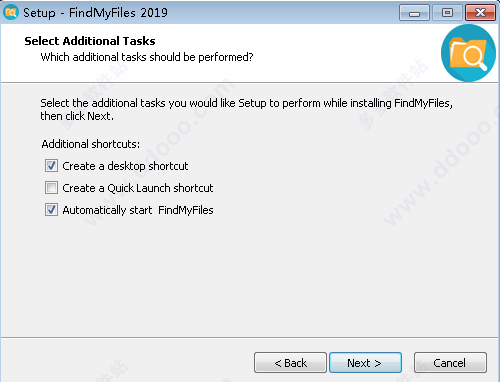The width and height of the screenshot is (500, 382).
Task: Disable the Automatically start FindMyFiles checkbox
Action: [51, 210]
